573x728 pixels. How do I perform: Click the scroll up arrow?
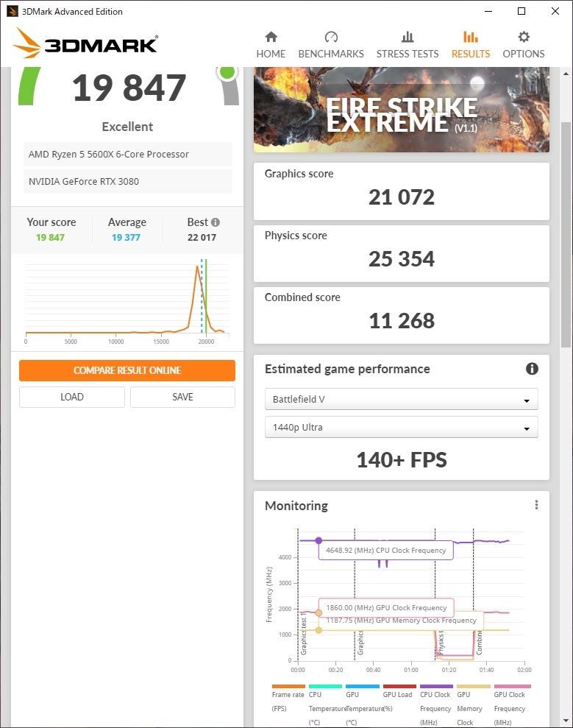click(566, 74)
